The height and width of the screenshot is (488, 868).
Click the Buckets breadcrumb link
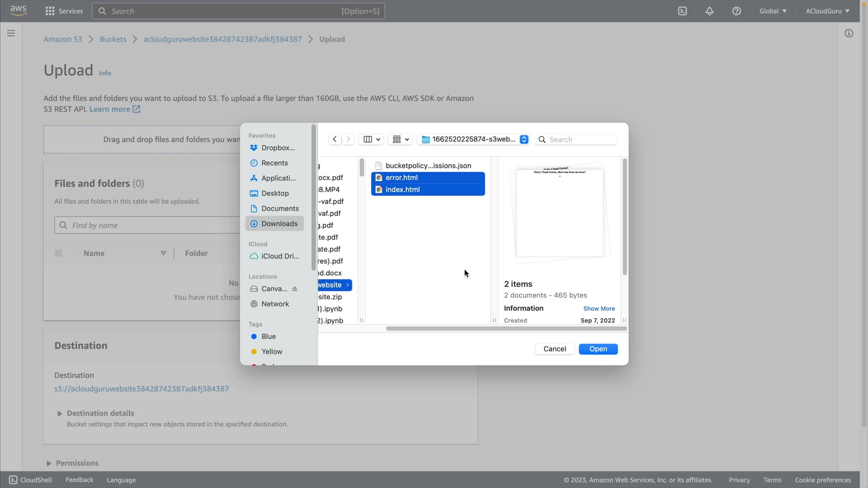click(x=113, y=39)
